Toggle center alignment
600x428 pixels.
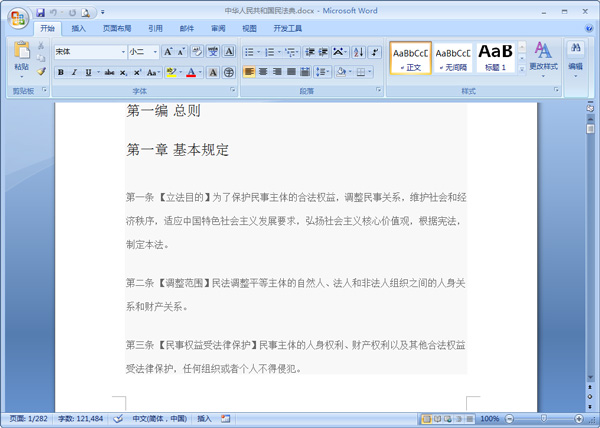click(263, 72)
